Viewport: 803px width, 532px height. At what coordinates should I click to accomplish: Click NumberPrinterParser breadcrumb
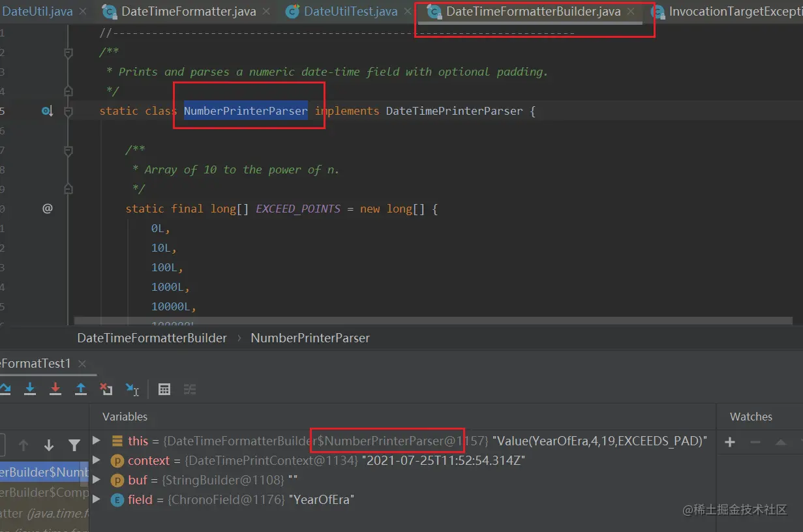click(310, 338)
